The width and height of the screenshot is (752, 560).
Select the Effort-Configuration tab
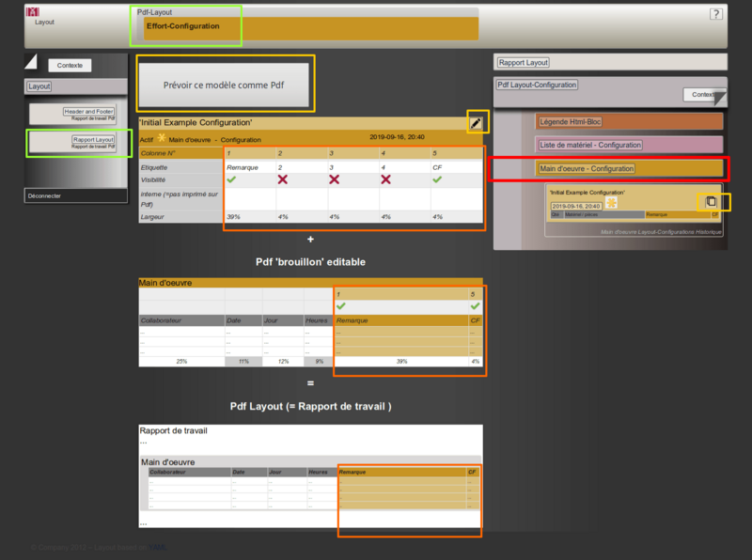(182, 26)
